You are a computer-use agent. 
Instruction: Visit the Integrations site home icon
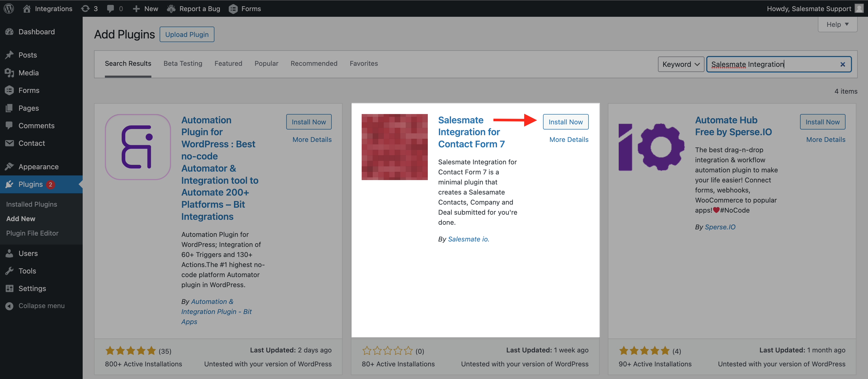pyautogui.click(x=27, y=9)
